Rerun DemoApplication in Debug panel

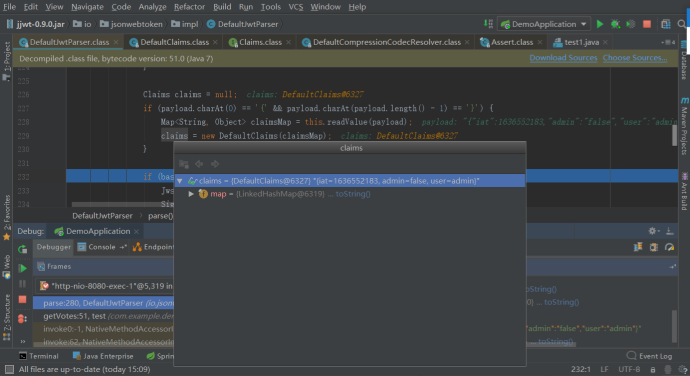[x=22, y=250]
